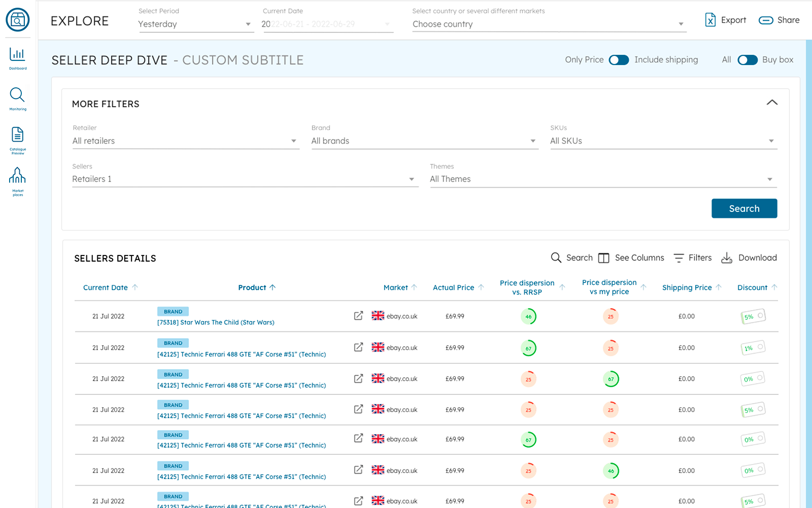Sort by Market arrow

tap(414, 288)
